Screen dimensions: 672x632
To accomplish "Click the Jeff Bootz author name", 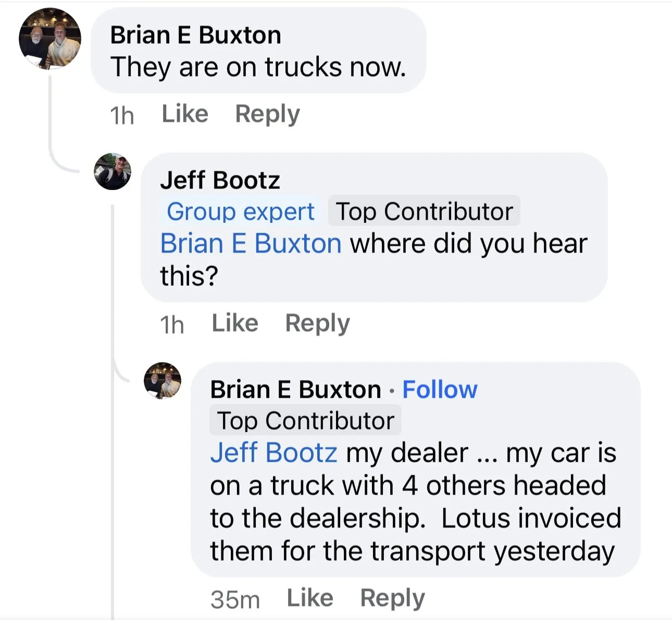I will click(220, 180).
